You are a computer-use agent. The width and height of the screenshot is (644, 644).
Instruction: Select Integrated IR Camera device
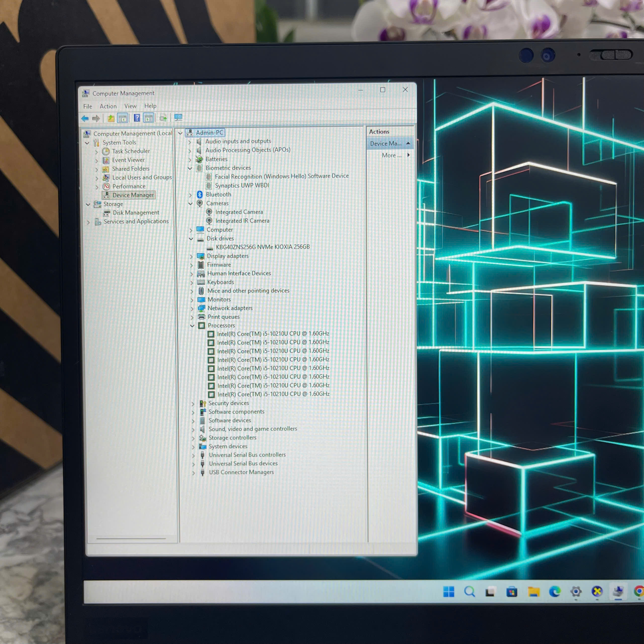242,221
